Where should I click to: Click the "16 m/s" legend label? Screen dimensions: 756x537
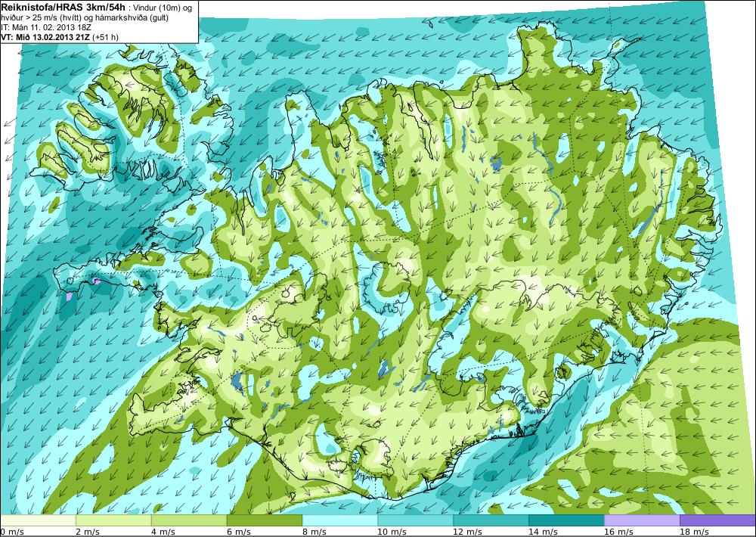(x=618, y=532)
